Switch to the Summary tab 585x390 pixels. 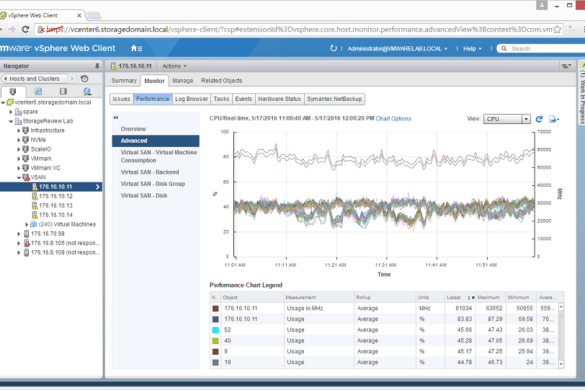point(124,81)
